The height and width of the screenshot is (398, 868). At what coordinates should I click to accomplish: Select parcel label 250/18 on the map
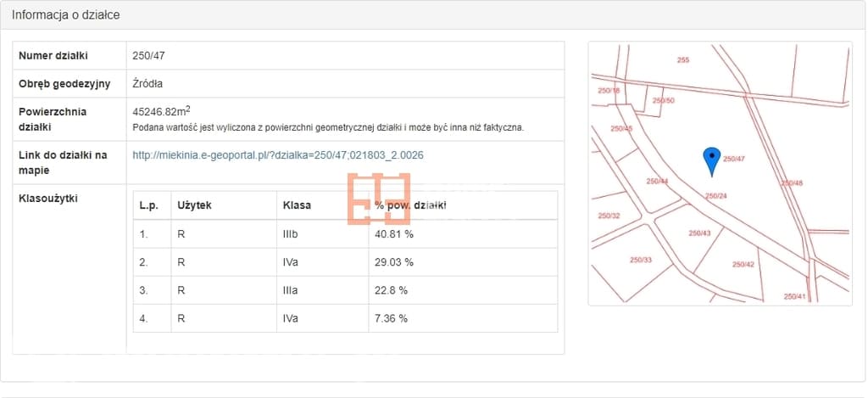(609, 90)
